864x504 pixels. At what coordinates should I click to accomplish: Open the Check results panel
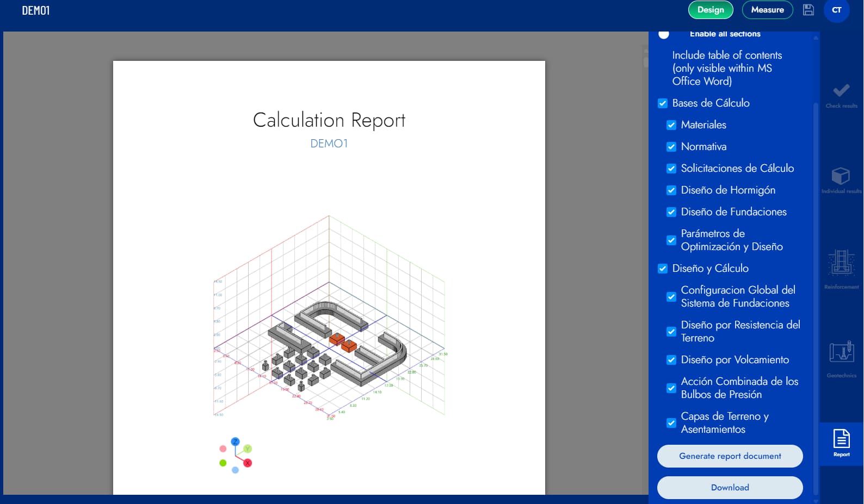(x=841, y=95)
